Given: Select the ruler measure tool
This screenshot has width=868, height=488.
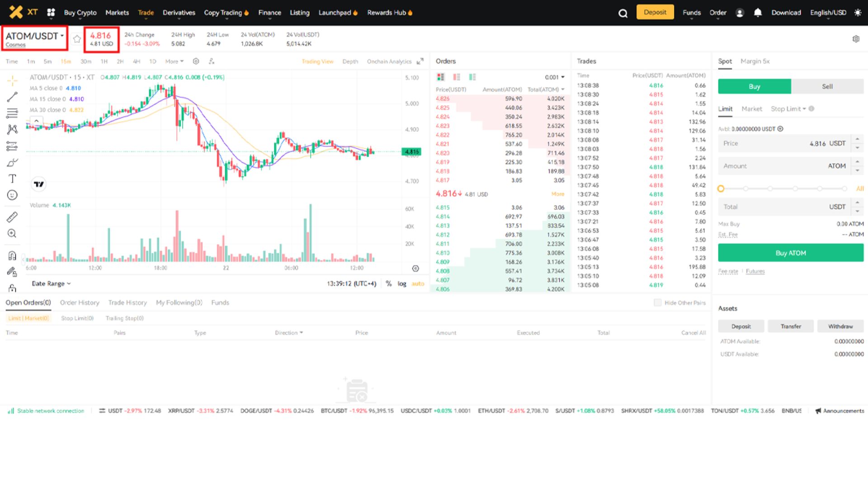Looking at the screenshot, I should [x=12, y=217].
